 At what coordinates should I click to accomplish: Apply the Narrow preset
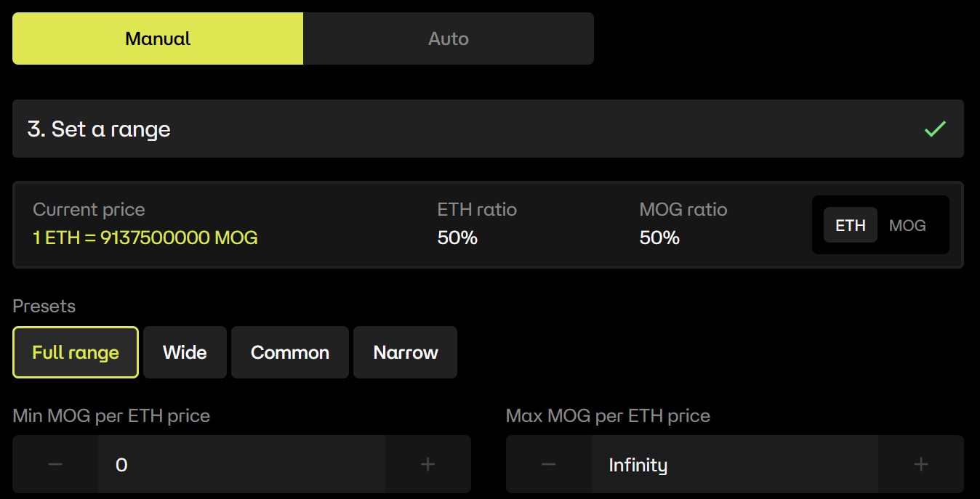pyautogui.click(x=405, y=352)
